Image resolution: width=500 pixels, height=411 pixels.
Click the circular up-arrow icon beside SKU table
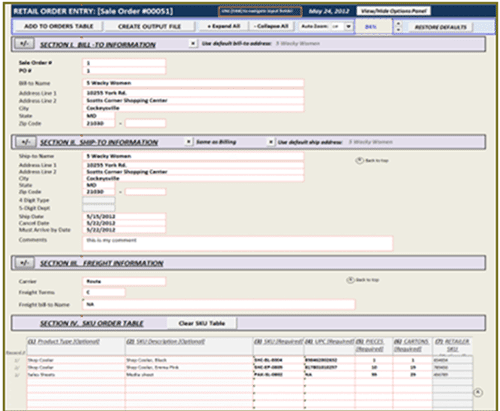click(478, 392)
